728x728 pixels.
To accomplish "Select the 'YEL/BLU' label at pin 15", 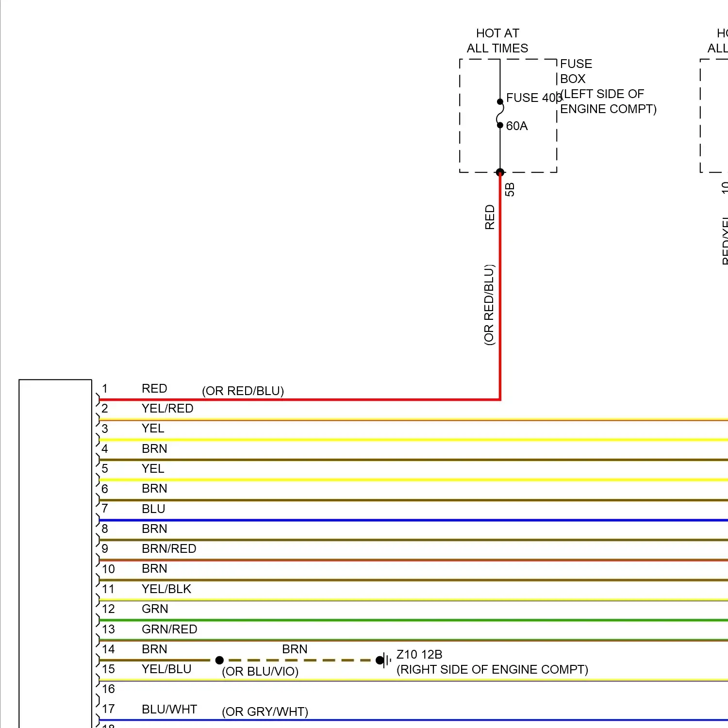I will (166, 669).
